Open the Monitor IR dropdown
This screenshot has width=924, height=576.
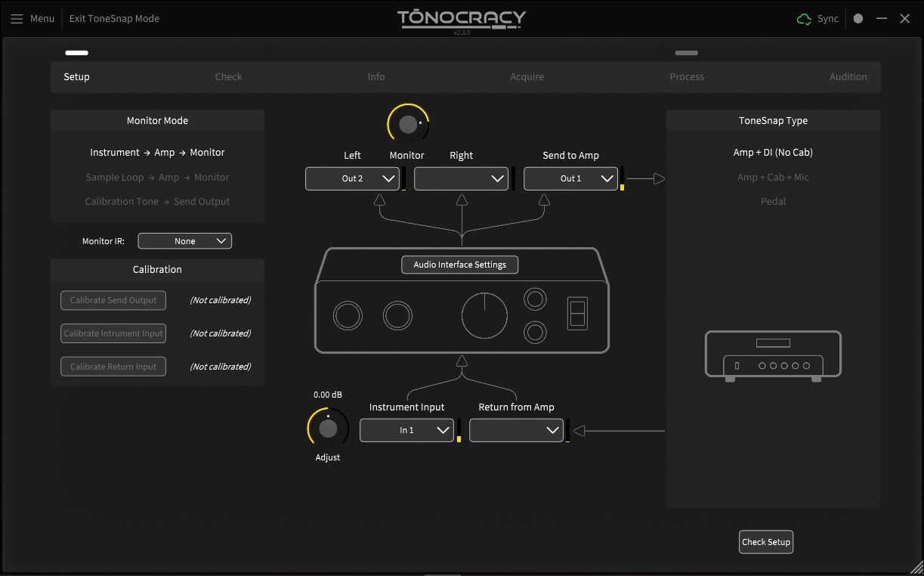[x=184, y=241]
